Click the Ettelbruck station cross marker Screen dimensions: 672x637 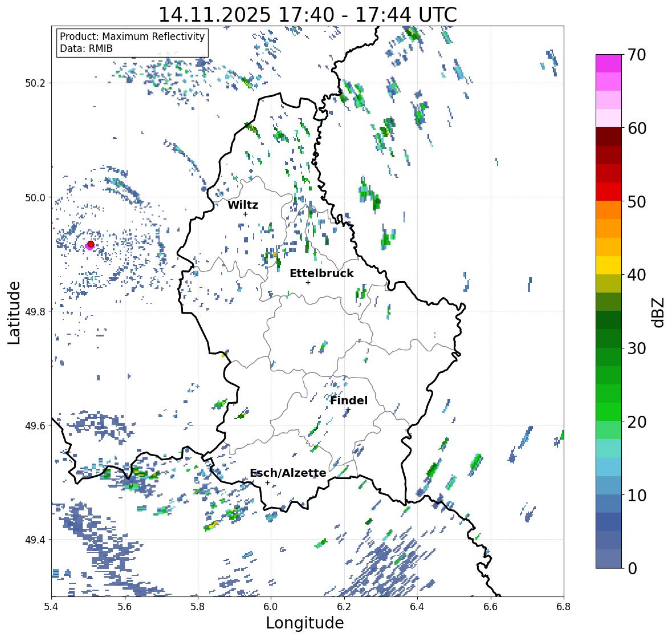[x=308, y=282]
